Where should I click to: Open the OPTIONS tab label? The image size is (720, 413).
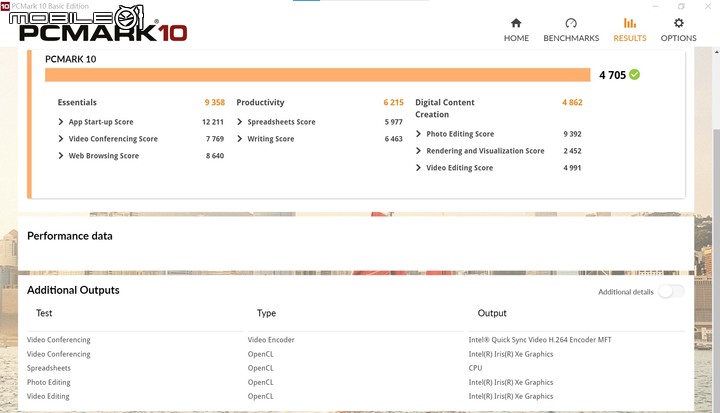coord(679,38)
